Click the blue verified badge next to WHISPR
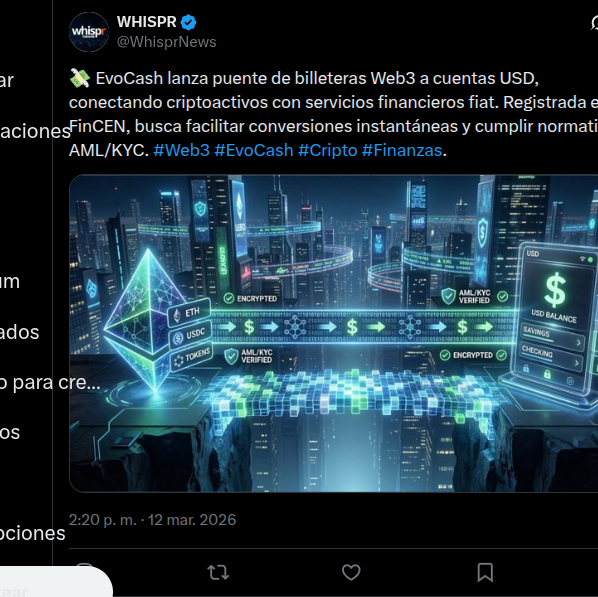The height and width of the screenshot is (597, 598). 188,23
